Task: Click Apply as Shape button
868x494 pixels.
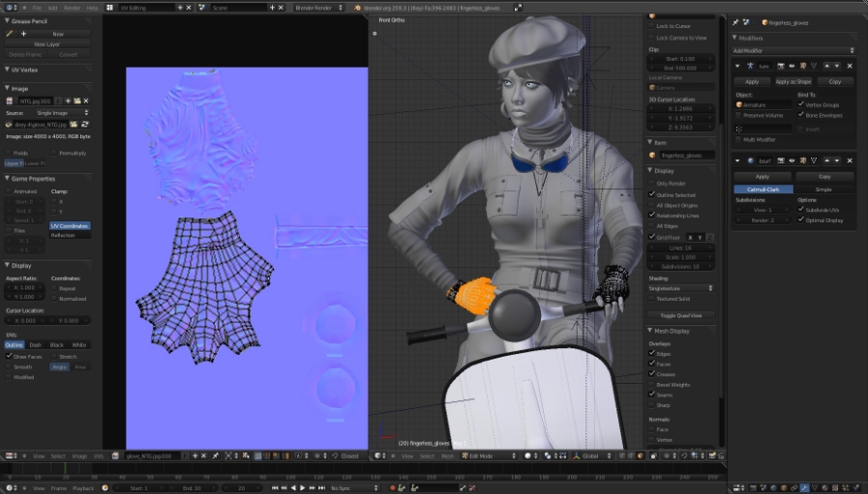Action: (793, 81)
